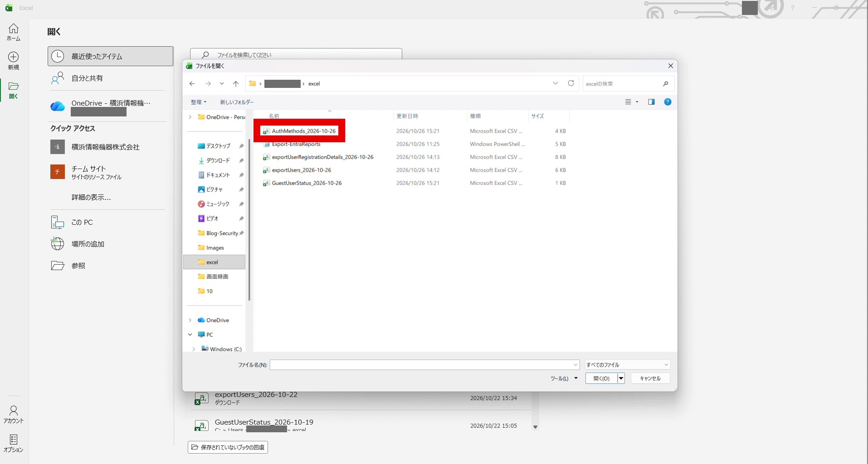
Task: Click the ファイル名(N) input field
Action: [424, 365]
